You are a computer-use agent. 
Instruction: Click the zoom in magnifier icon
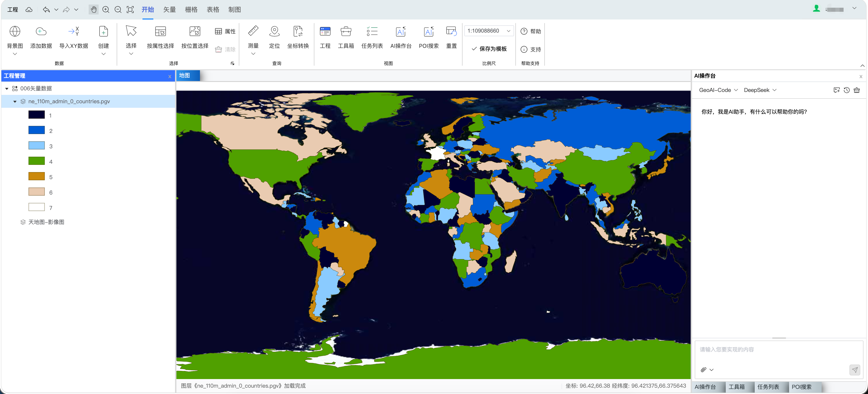(x=106, y=10)
